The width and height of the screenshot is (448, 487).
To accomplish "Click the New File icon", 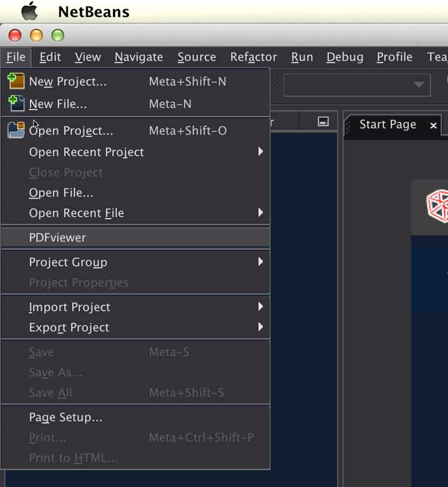I will click(16, 103).
